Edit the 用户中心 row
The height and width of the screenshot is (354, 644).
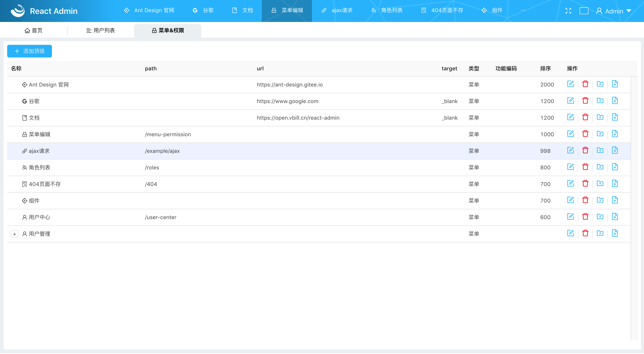pyautogui.click(x=570, y=216)
